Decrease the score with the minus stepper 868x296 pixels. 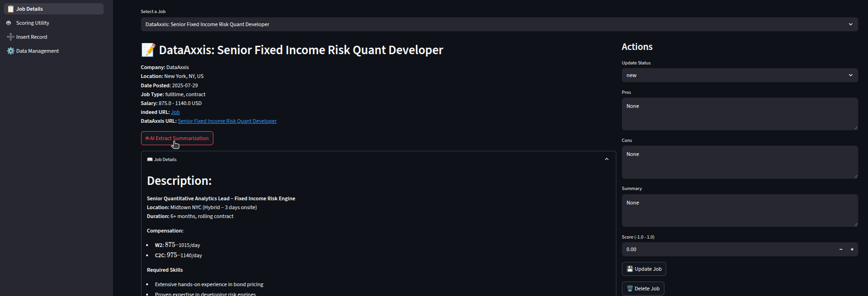click(x=840, y=249)
